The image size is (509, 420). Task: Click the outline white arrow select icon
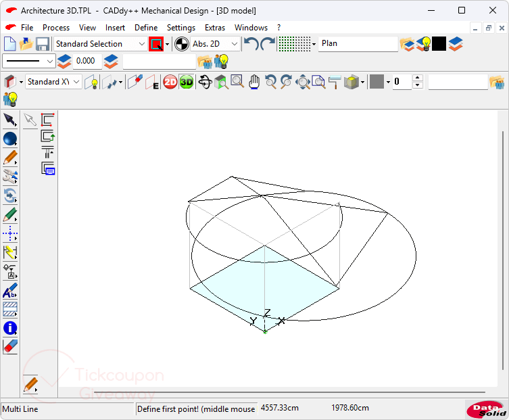(30, 120)
